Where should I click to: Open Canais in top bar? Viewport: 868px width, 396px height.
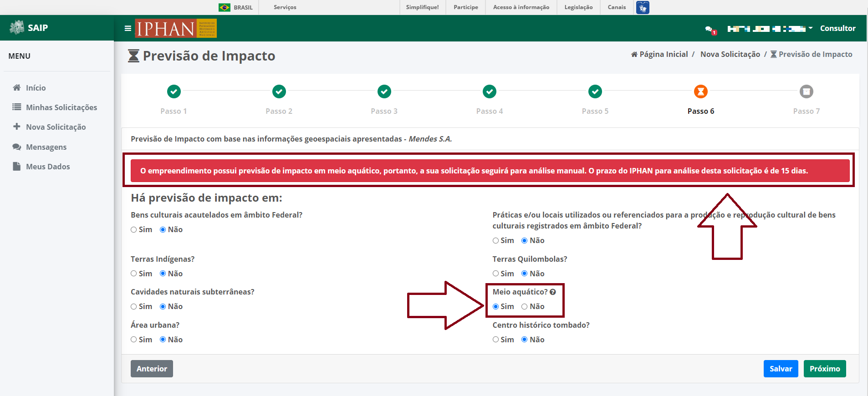point(617,7)
